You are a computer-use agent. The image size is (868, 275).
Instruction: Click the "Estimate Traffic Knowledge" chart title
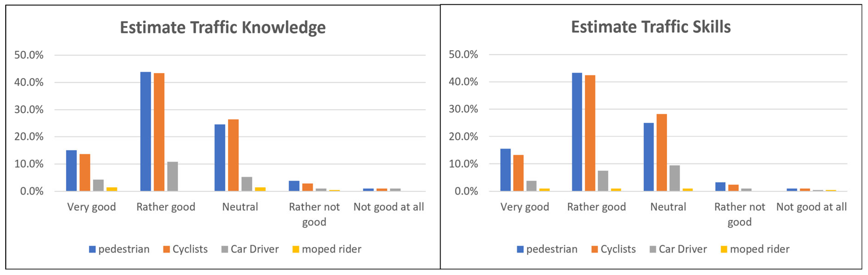pos(223,28)
